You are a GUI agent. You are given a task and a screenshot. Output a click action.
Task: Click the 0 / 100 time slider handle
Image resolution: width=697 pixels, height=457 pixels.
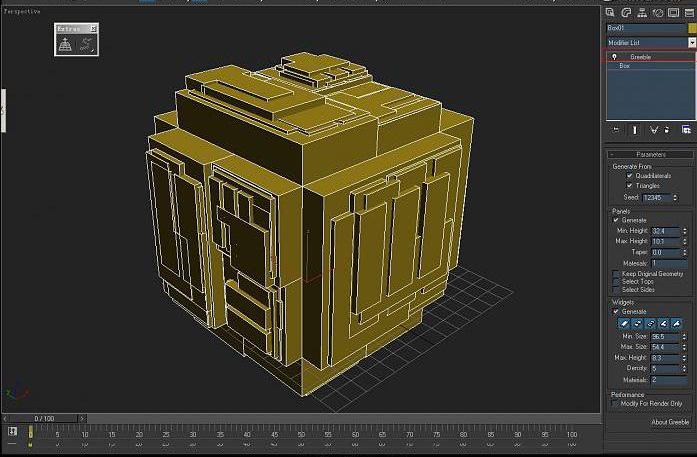pos(44,418)
